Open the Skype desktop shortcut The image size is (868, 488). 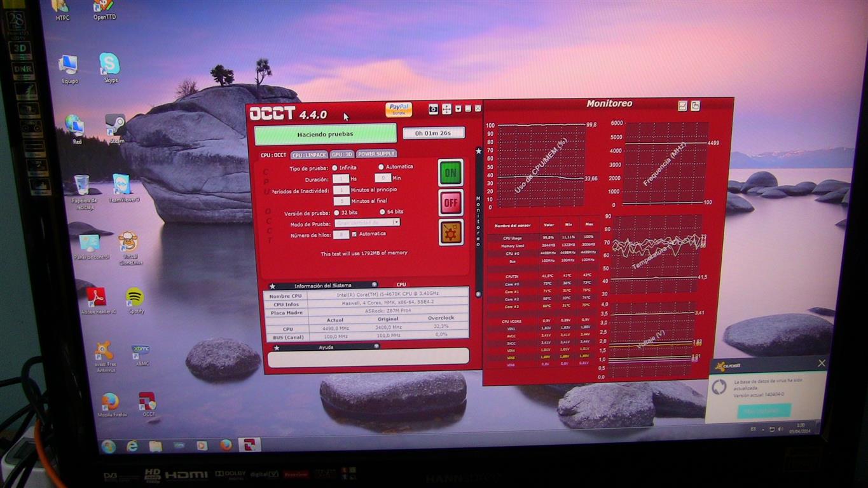[x=110, y=67]
